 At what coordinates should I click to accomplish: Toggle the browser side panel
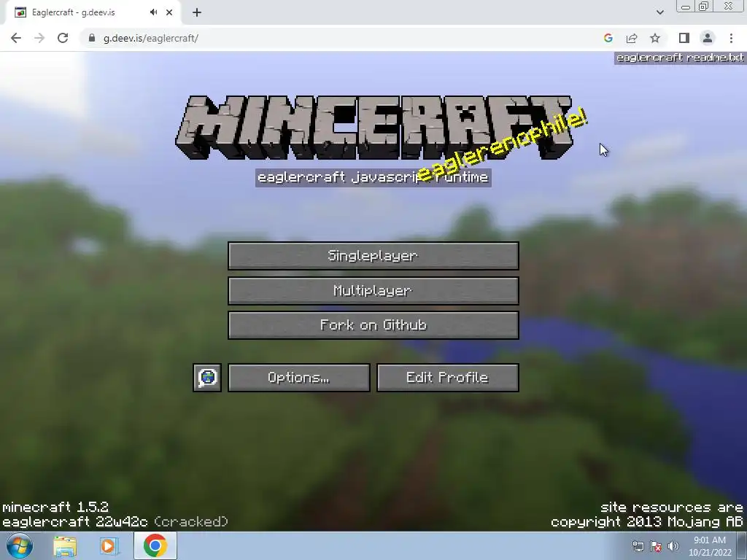(684, 38)
